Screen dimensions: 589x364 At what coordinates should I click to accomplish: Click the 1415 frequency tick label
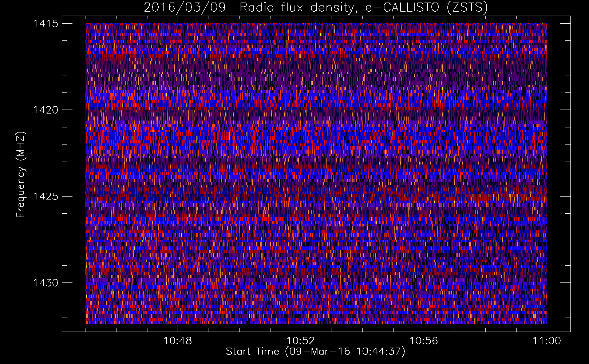pyautogui.click(x=46, y=24)
